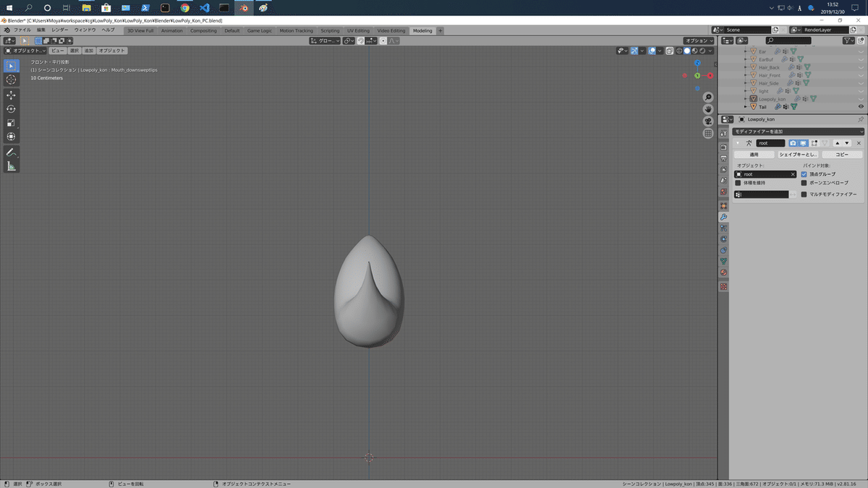868x488 pixels.
Task: Click the 適用 apply button
Action: (754, 155)
